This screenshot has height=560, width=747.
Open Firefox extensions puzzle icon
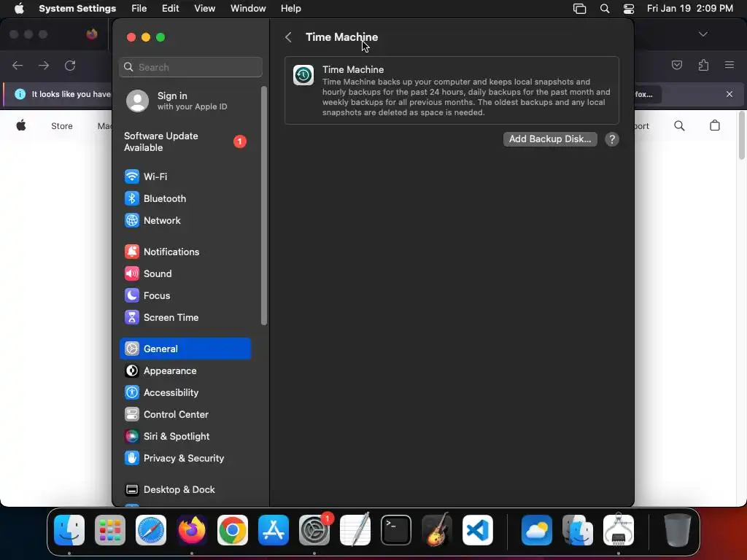703,65
